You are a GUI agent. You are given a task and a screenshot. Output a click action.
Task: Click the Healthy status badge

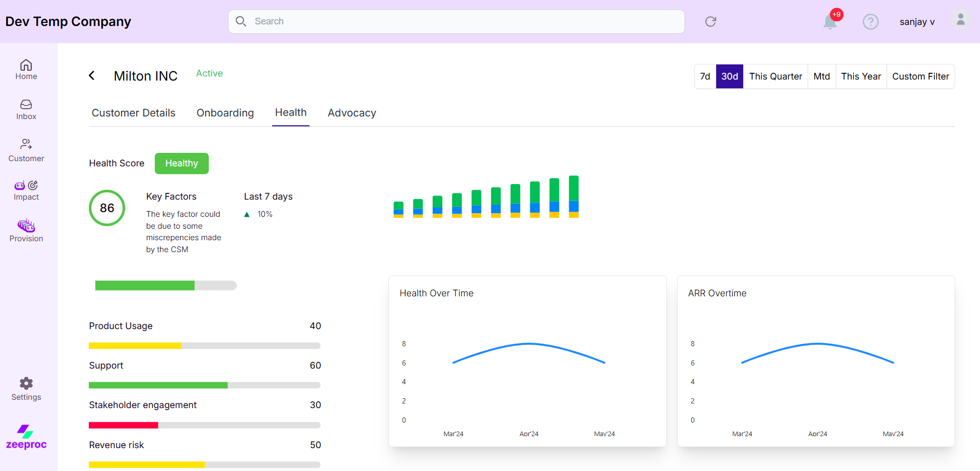(x=181, y=163)
